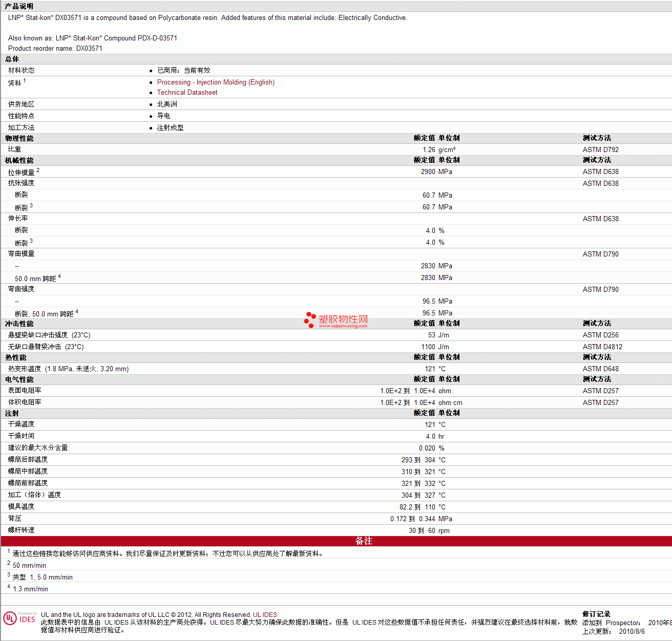
Task: Click the 材料状态 row label
Action: [22, 71]
